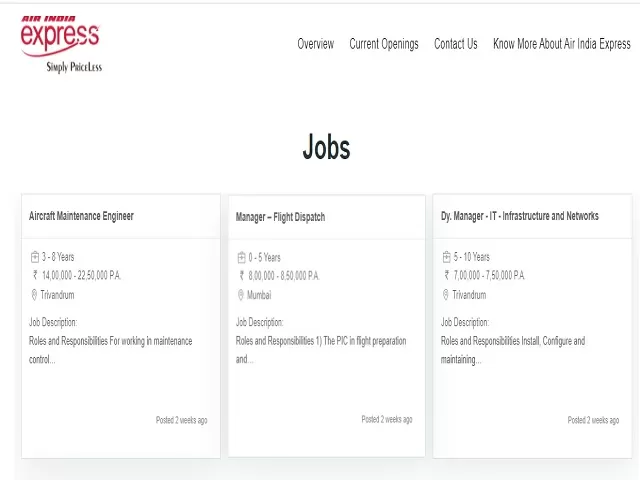The height and width of the screenshot is (480, 640).
Task: Select the '0 - 5 Years' experience text
Action: coord(264,258)
